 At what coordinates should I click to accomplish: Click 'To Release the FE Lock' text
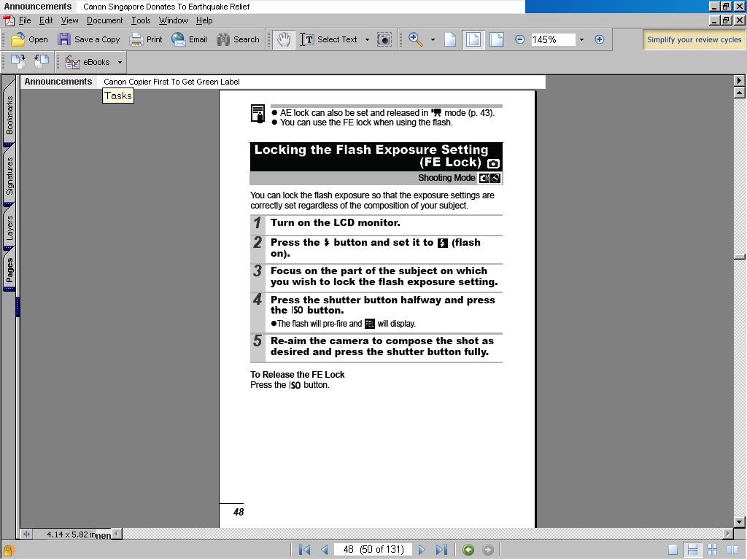tap(298, 375)
